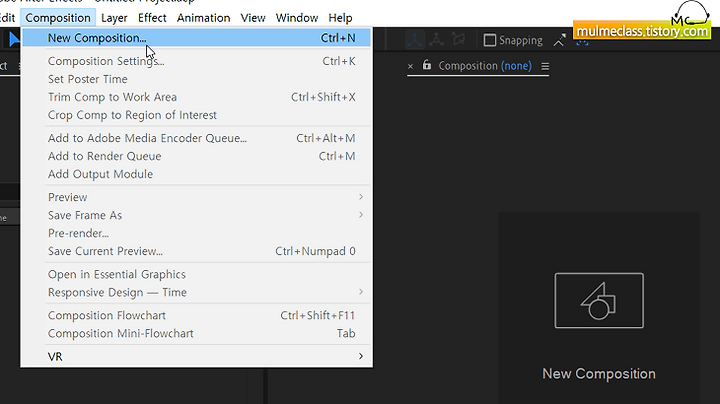Screen dimensions: 720x404
Task: Click the lock icon on Composition panel
Action: pos(427,65)
